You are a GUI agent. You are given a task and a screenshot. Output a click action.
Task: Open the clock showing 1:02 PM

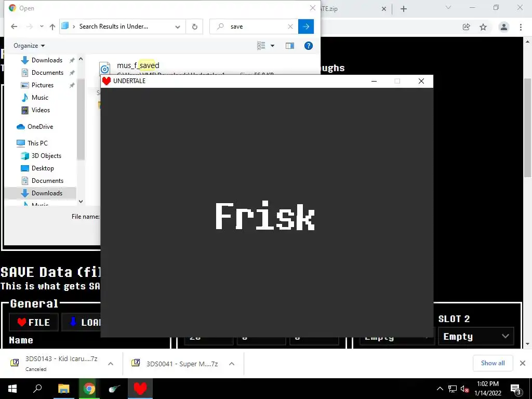[488, 389]
